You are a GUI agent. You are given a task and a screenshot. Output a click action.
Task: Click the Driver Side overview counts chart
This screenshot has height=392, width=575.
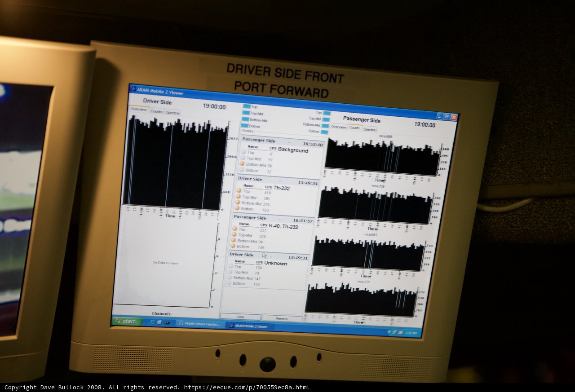tap(175, 163)
